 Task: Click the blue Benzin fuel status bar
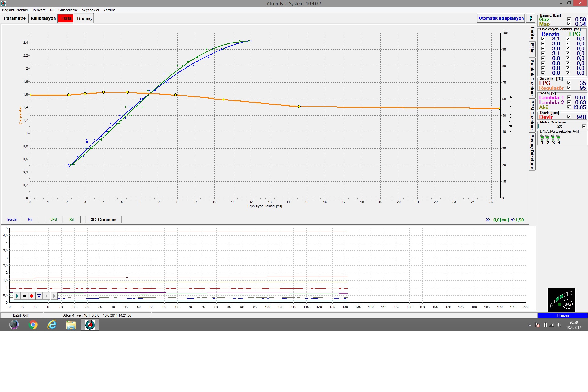[563, 315]
